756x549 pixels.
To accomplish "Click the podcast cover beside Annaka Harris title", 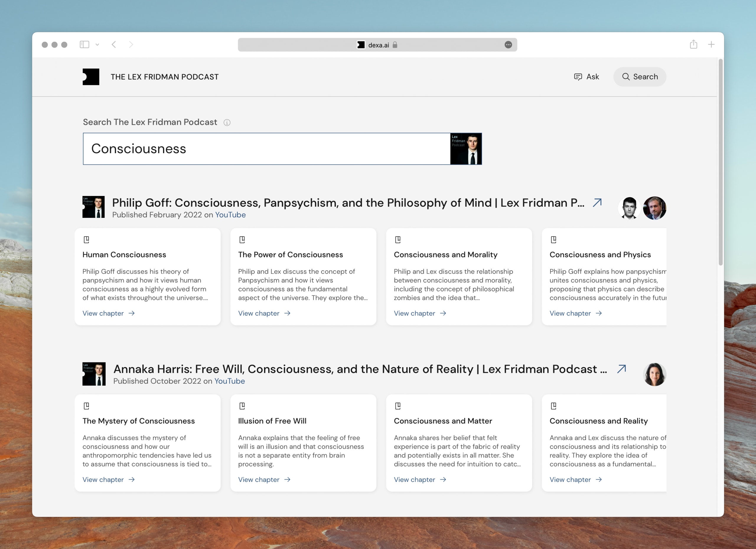I will pos(94,374).
